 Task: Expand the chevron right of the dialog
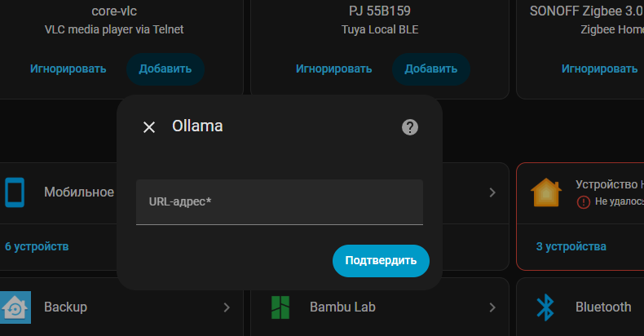pyautogui.click(x=492, y=192)
